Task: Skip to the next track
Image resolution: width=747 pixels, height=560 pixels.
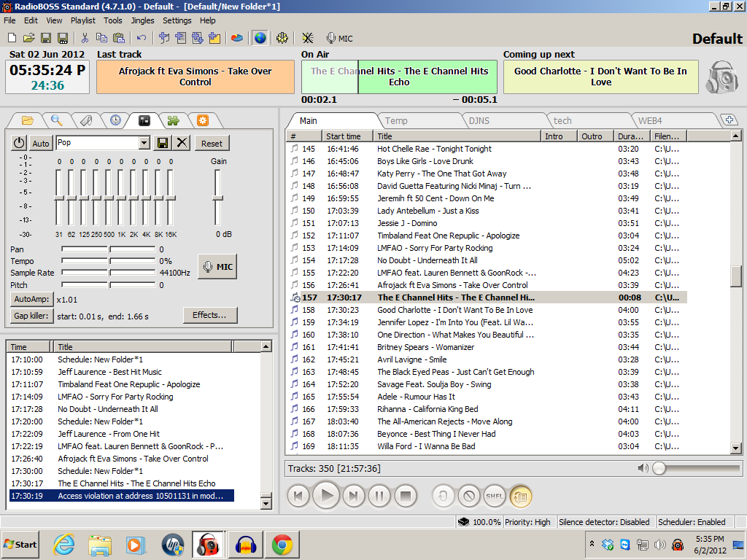Action: pyautogui.click(x=354, y=496)
